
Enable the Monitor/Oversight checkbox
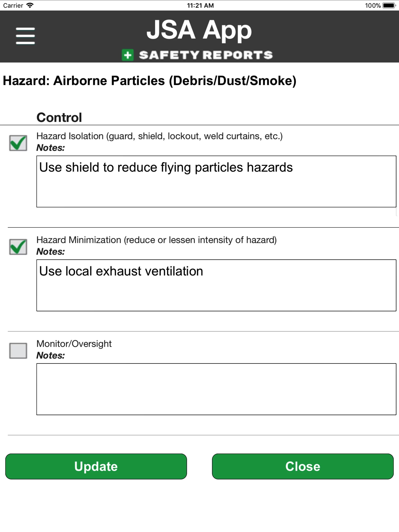coord(18,351)
